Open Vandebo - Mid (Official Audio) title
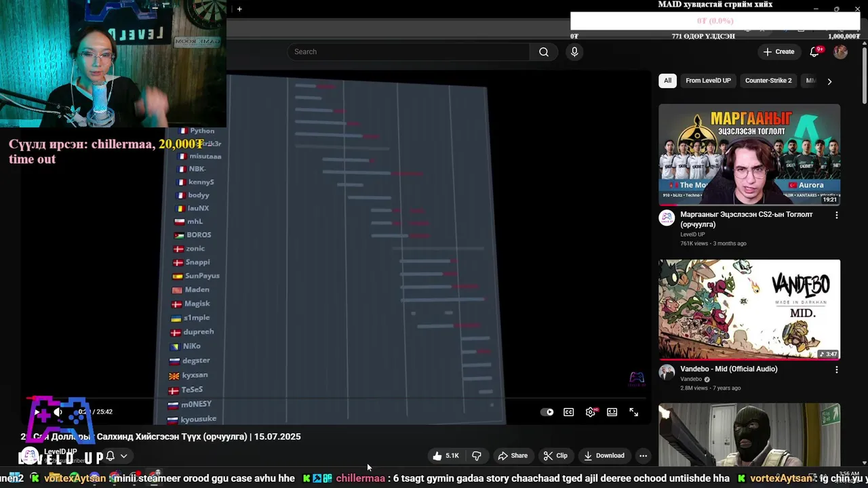Image resolution: width=868 pixels, height=488 pixels. [729, 369]
